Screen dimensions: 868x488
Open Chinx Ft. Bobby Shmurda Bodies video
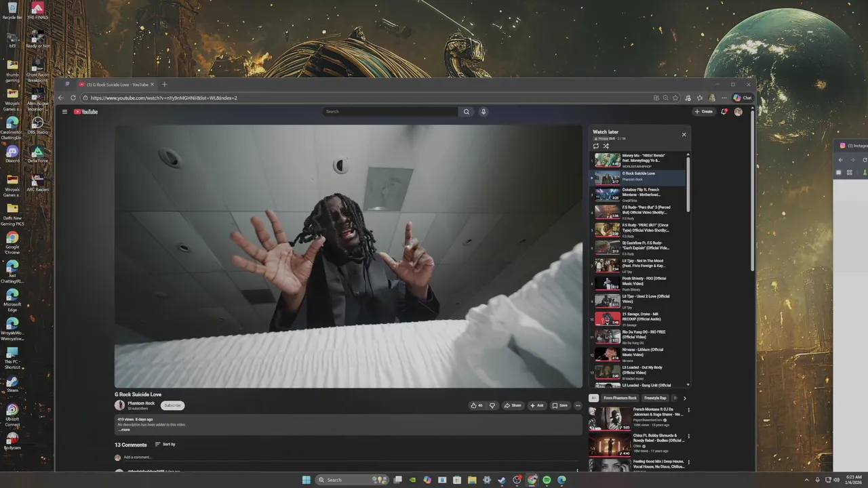point(636,444)
